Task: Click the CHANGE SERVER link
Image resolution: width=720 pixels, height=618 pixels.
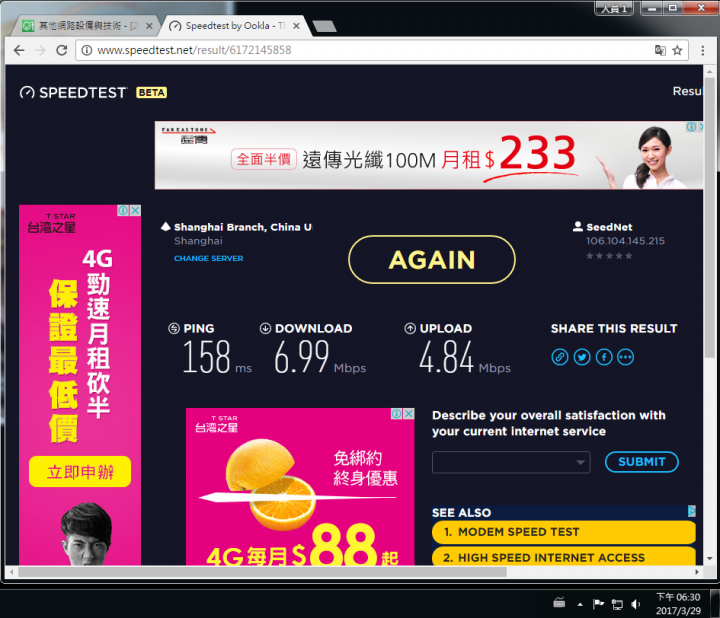Action: (208, 258)
